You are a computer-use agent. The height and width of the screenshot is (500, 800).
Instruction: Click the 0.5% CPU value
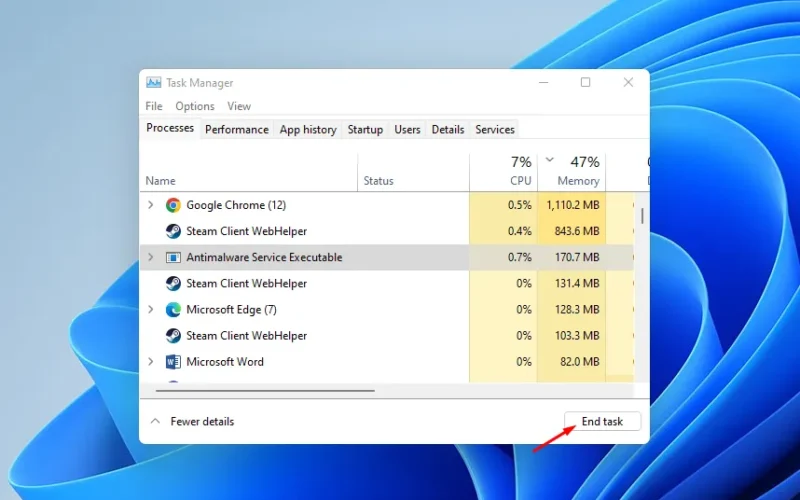(x=519, y=205)
